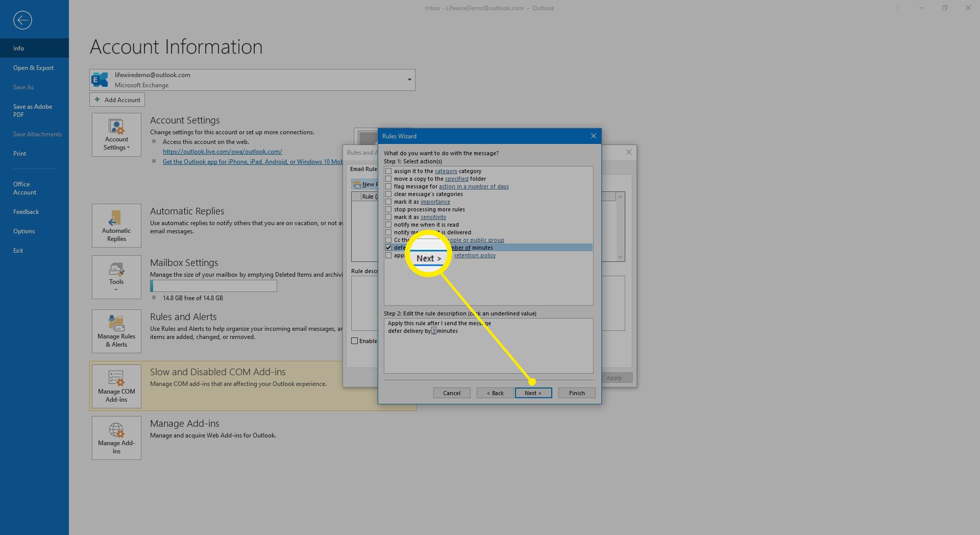Viewport: 980px width, 535px height.
Task: Check 'notify me when it is delivered' option
Action: click(388, 232)
